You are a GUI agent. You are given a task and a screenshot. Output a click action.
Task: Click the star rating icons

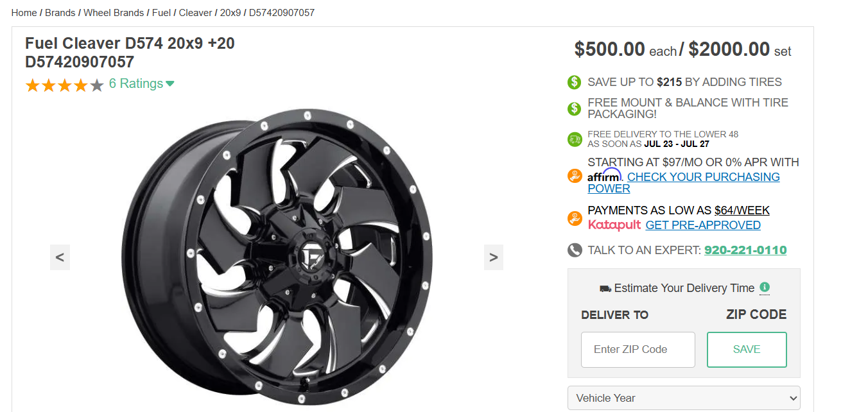pyautogui.click(x=64, y=85)
